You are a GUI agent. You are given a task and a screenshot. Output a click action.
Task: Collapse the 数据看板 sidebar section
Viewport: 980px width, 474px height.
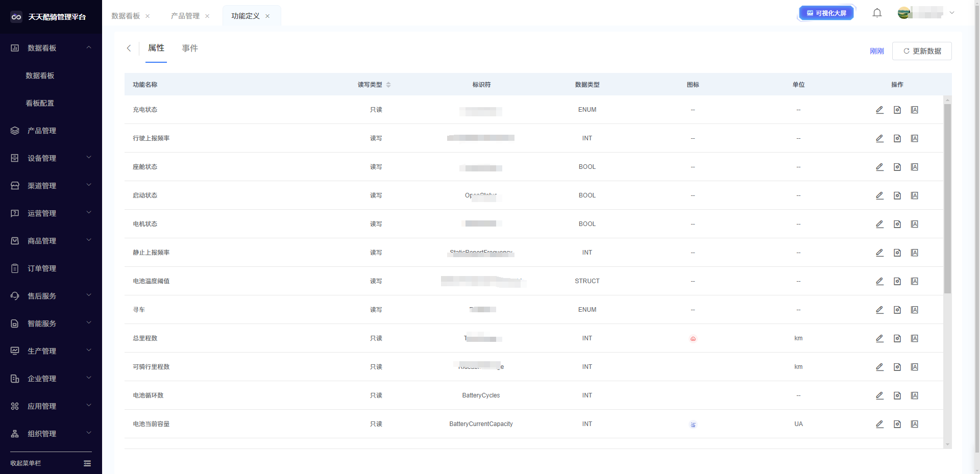(89, 47)
